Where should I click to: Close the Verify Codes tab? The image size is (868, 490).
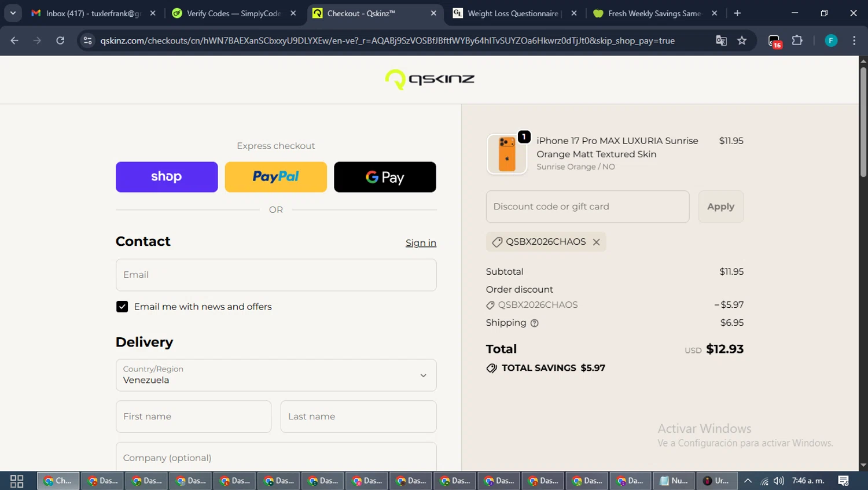[293, 13]
